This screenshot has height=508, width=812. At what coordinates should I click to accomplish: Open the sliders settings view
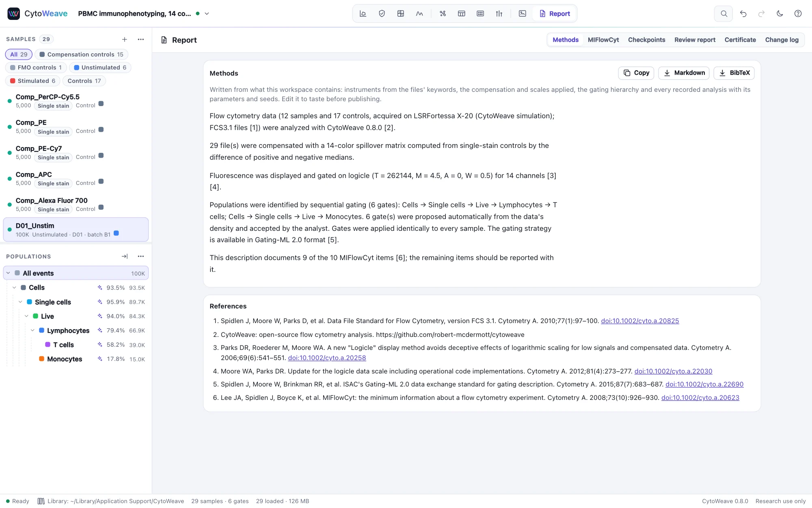[x=499, y=13]
